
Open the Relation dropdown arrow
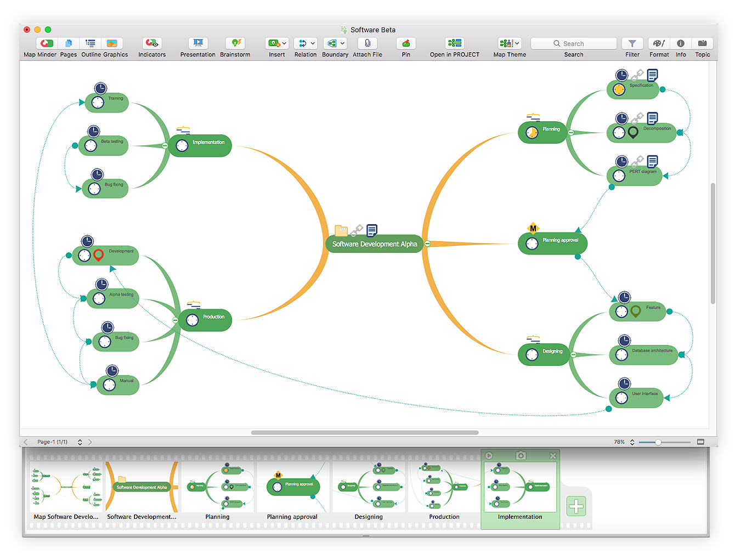(313, 43)
